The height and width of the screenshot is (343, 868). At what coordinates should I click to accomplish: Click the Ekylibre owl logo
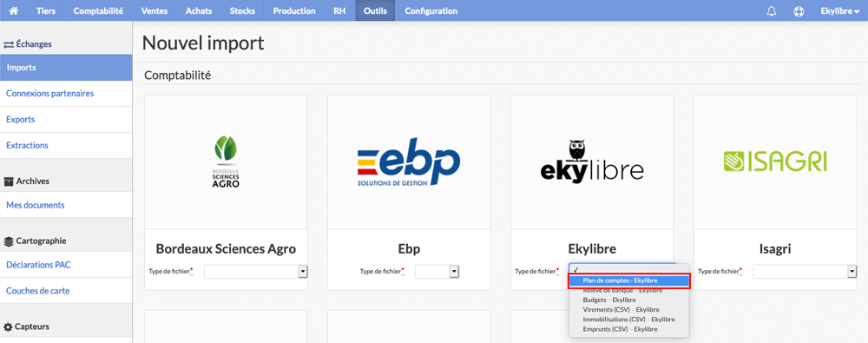592,162
